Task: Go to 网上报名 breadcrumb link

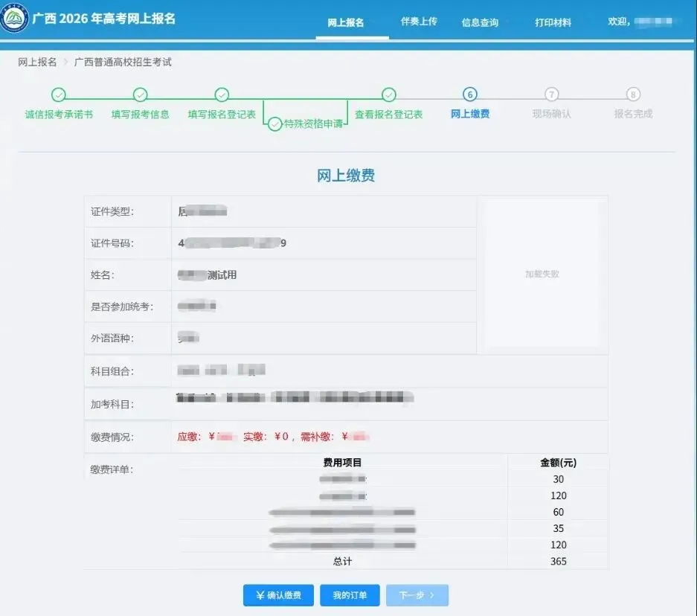Action: tap(37, 62)
